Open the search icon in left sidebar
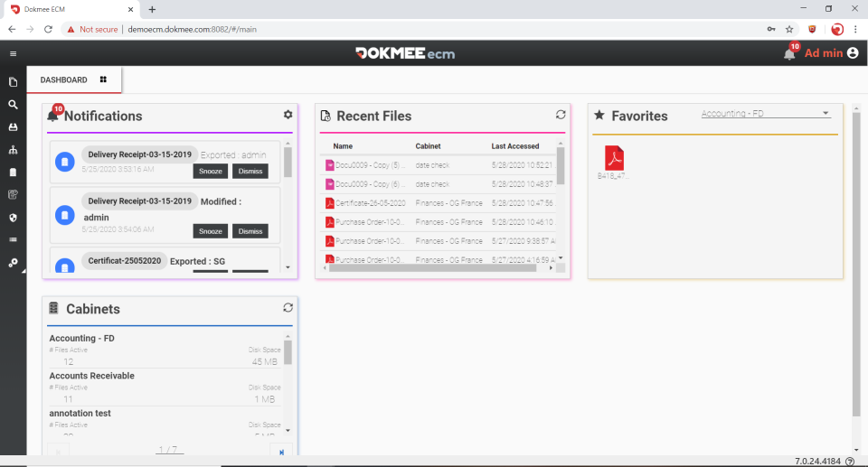The height and width of the screenshot is (467, 868). 13,105
